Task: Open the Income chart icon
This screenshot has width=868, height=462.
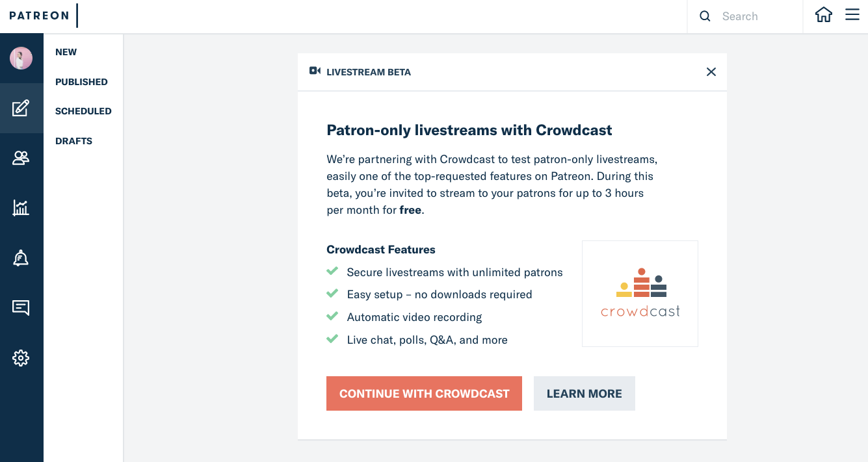Action: coord(21,208)
